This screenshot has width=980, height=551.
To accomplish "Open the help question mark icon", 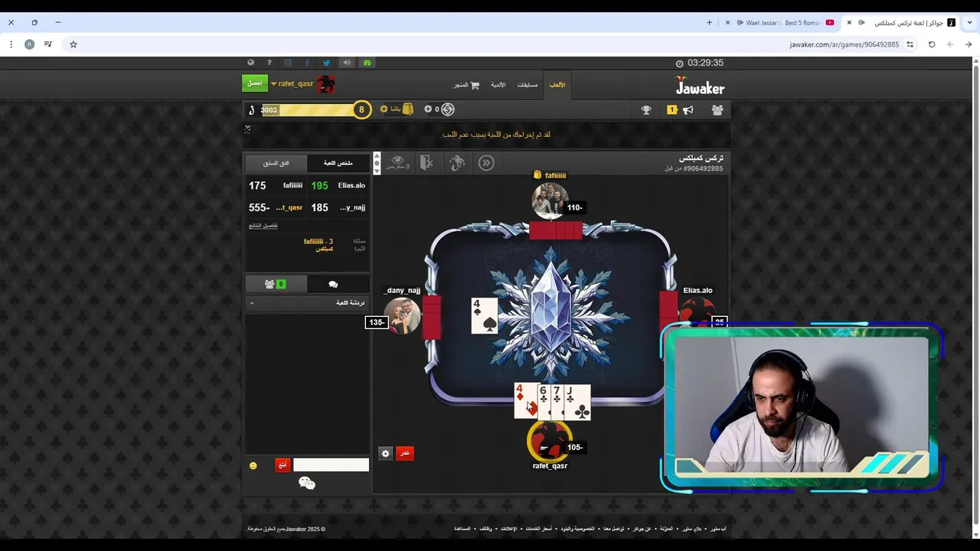I will [x=269, y=63].
